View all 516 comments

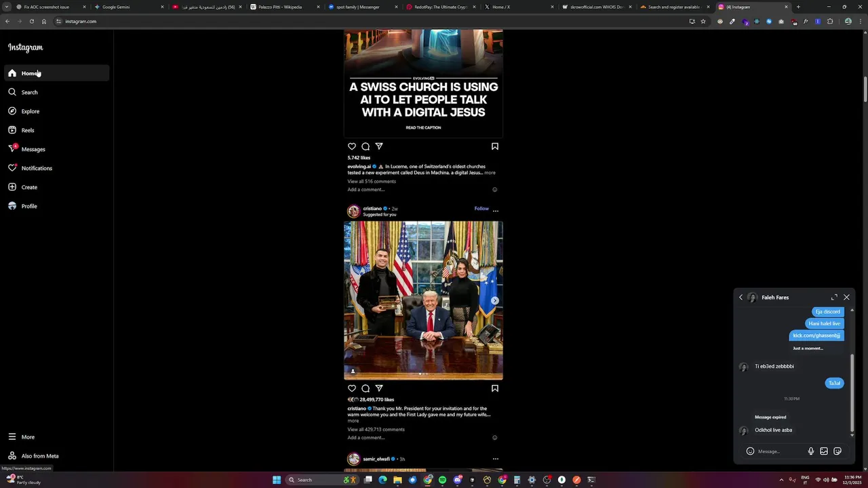372,182
